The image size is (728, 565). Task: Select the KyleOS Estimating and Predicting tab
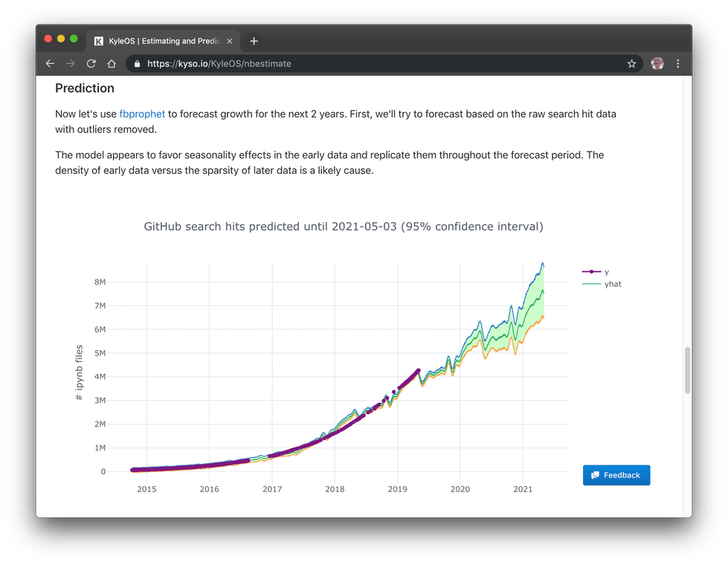coord(163,42)
